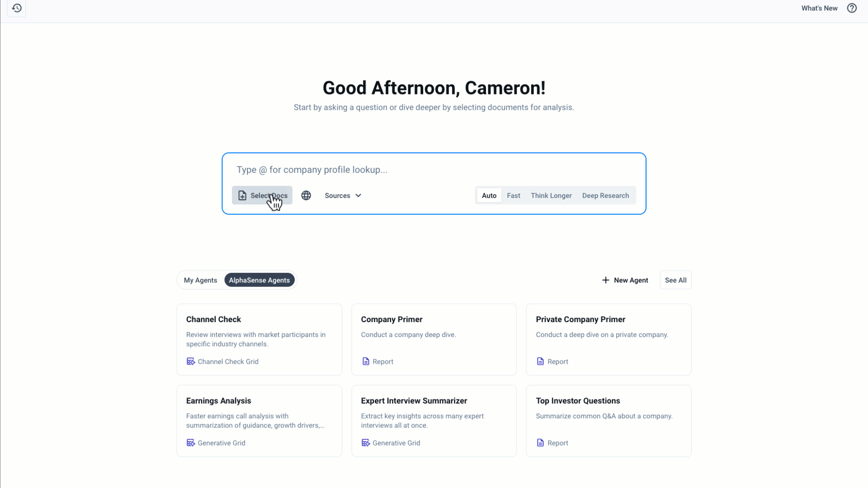Image resolution: width=868 pixels, height=488 pixels.
Task: Open the chat history panel
Action: (x=17, y=8)
